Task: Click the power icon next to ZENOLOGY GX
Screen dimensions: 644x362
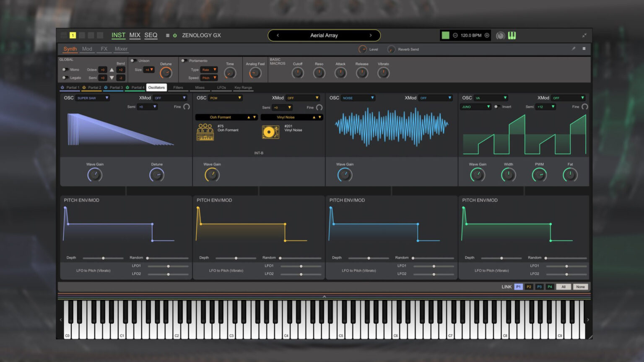Action: pos(175,36)
